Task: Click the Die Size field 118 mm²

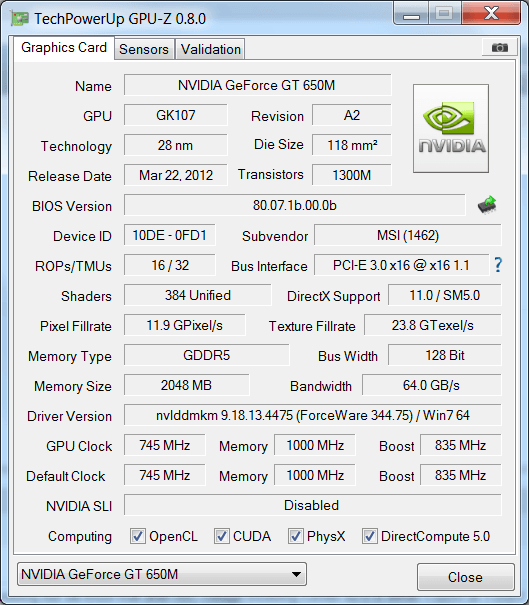Action: click(352, 145)
